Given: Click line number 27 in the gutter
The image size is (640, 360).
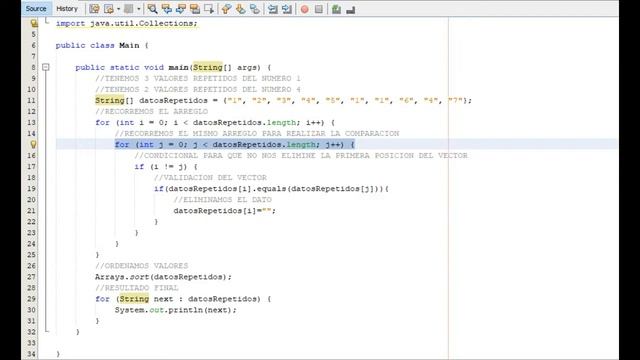Looking at the screenshot, I should click(x=31, y=277).
